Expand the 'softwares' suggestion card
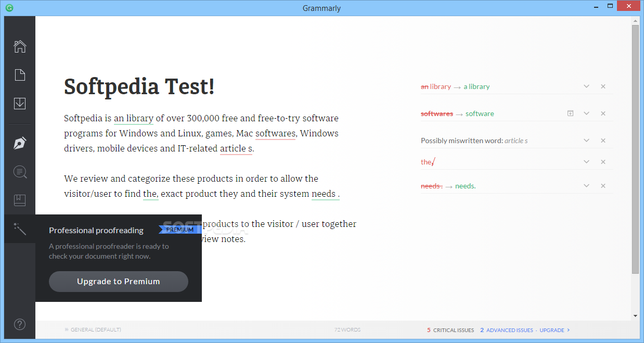 coord(586,113)
